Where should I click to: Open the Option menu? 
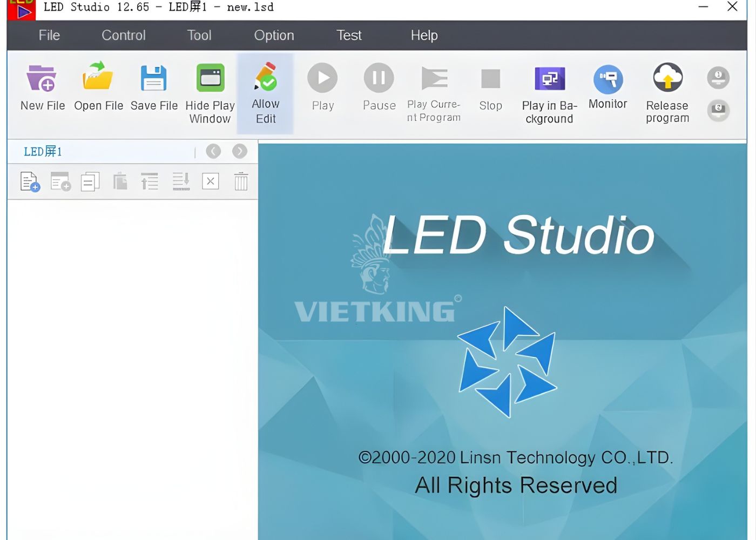pos(274,35)
